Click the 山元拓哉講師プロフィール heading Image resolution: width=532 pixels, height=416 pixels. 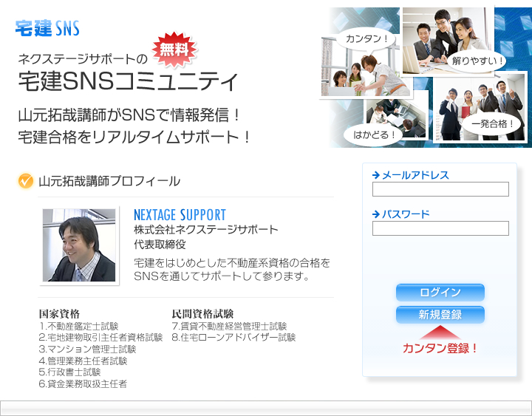(109, 181)
